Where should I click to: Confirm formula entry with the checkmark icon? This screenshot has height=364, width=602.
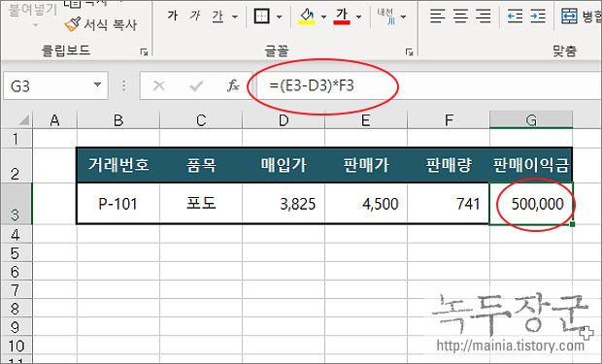(x=196, y=85)
